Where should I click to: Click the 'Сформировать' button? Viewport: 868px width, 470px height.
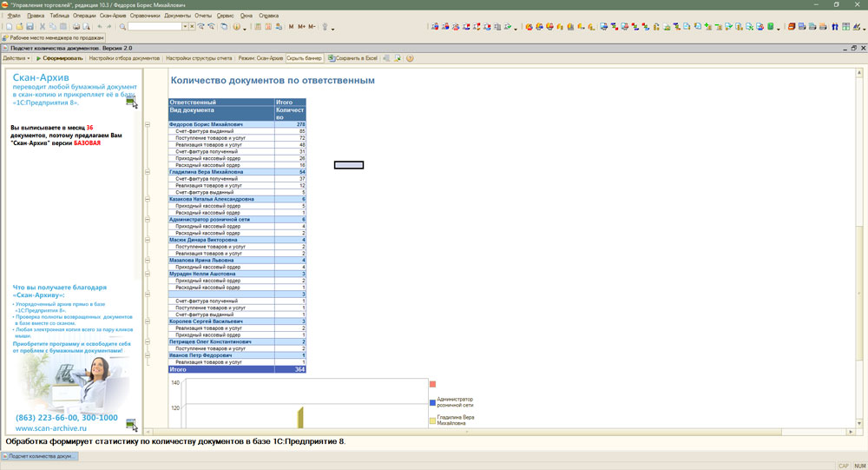(60, 58)
